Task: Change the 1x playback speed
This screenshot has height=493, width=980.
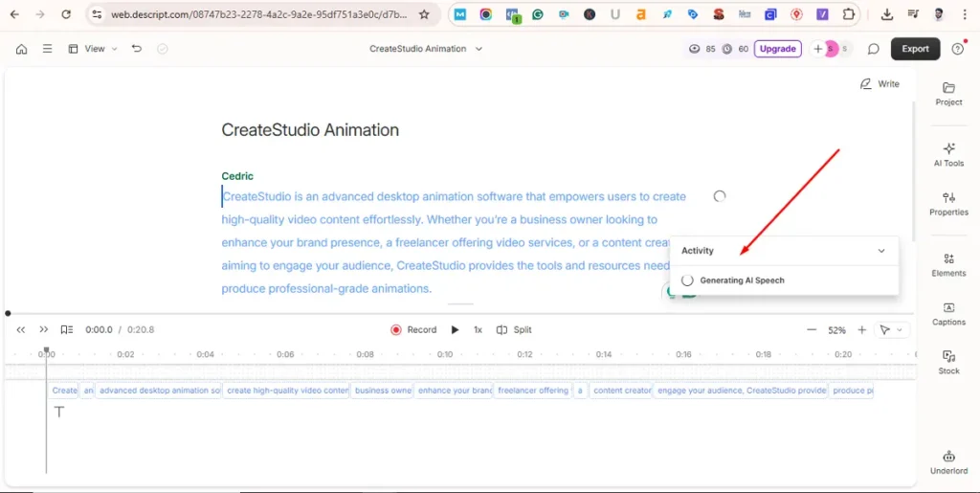Action: (x=479, y=329)
